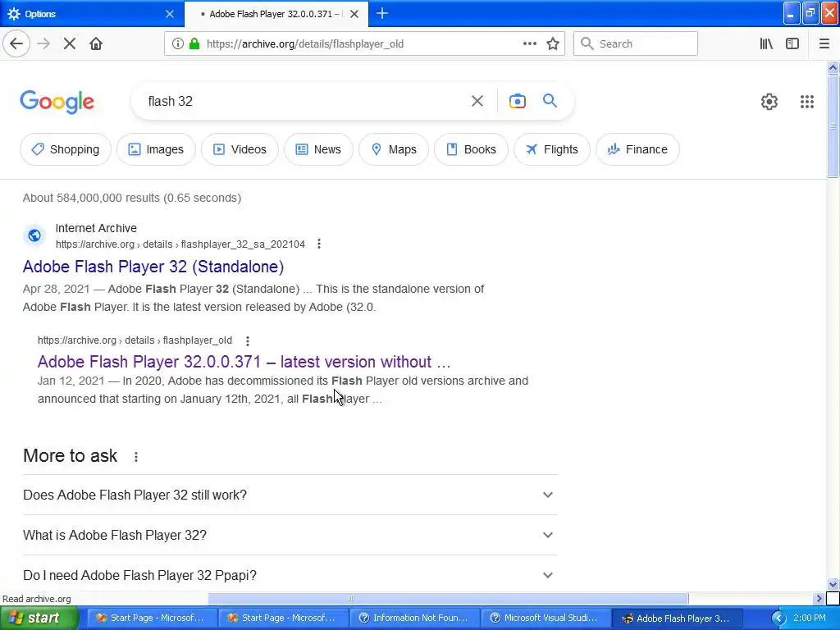
Task: Filter results by Books
Action: pyautogui.click(x=471, y=149)
